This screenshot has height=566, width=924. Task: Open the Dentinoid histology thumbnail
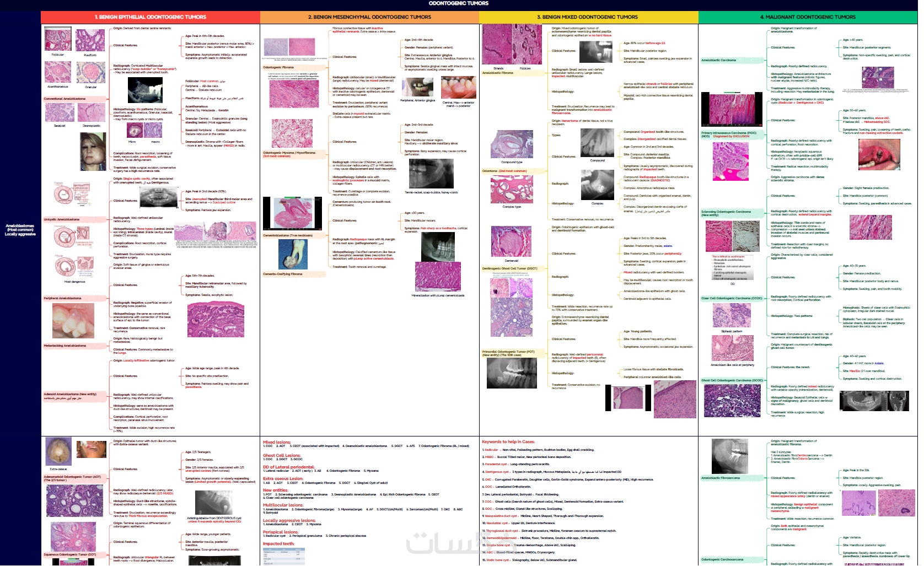(x=511, y=241)
